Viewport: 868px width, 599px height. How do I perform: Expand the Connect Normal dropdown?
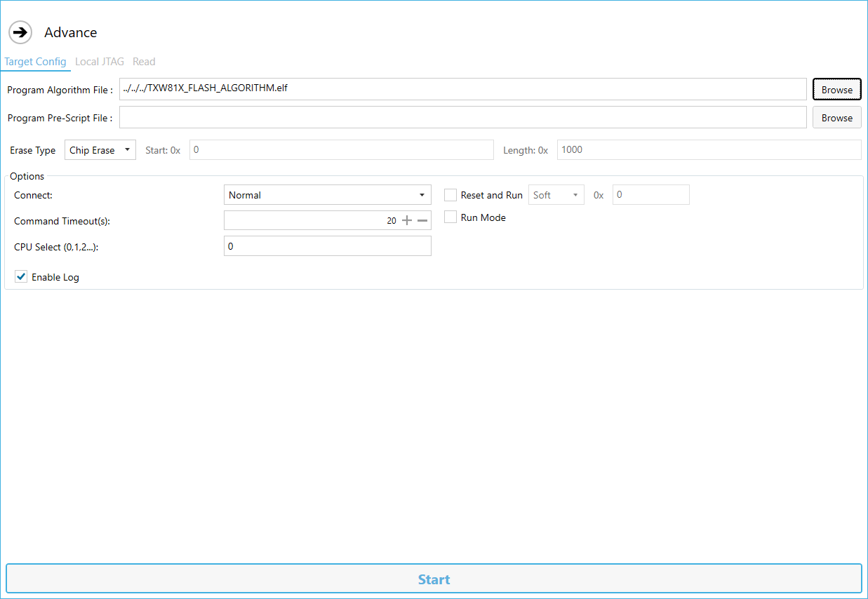(x=328, y=195)
